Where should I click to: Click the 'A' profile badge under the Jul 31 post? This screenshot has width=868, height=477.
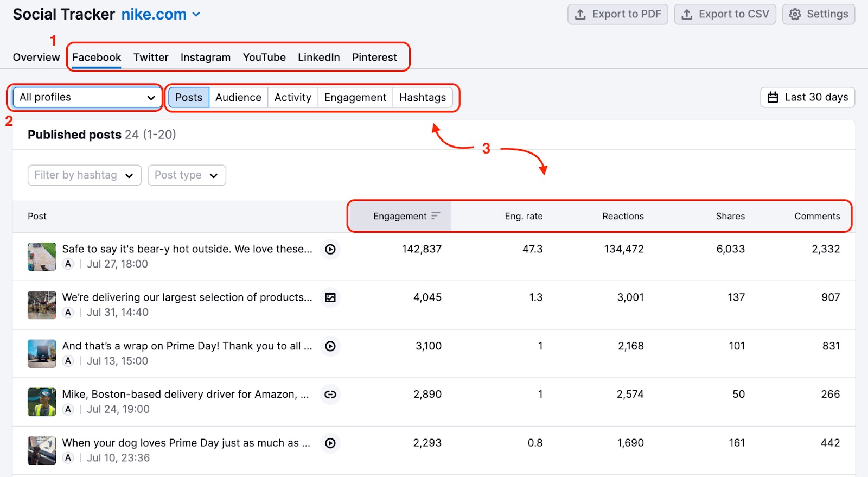(68, 312)
